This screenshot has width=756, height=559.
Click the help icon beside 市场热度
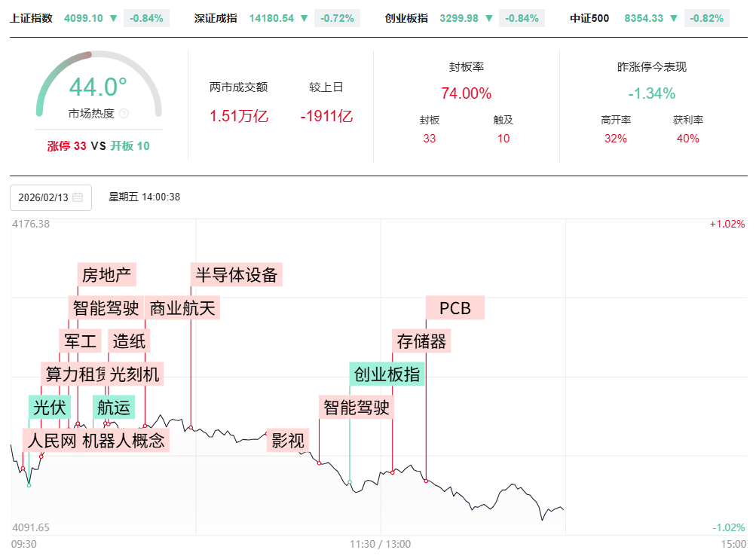(x=124, y=114)
